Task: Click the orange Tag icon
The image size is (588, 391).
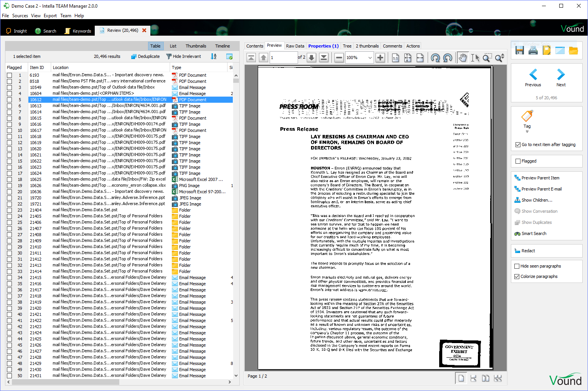Action: (527, 116)
